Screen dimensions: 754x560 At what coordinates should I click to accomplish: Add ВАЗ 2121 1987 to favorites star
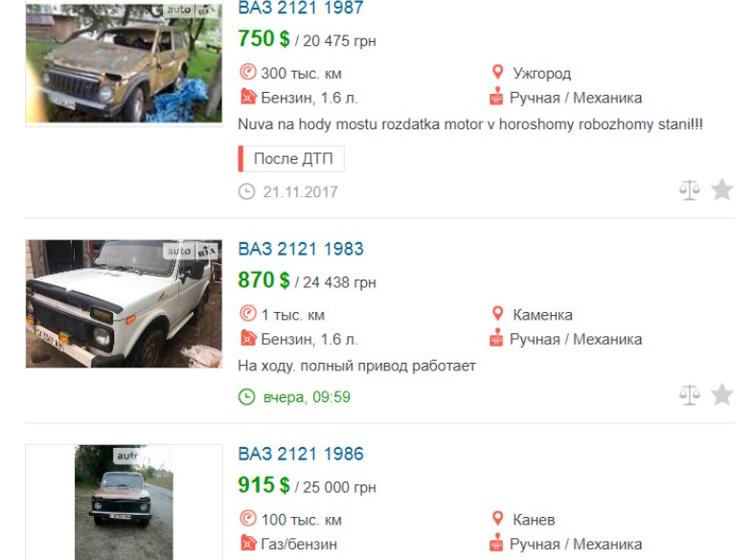tap(722, 190)
